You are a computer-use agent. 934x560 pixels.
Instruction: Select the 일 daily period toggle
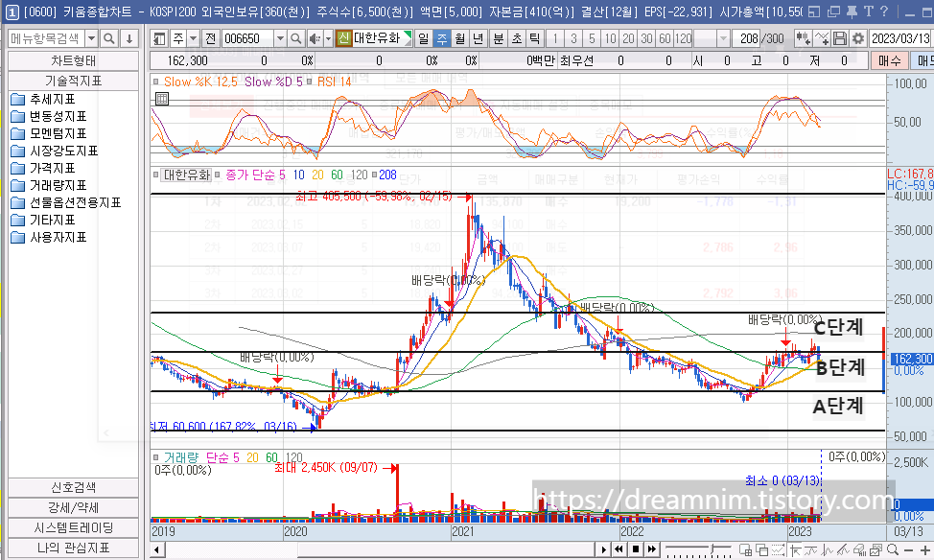point(423,38)
